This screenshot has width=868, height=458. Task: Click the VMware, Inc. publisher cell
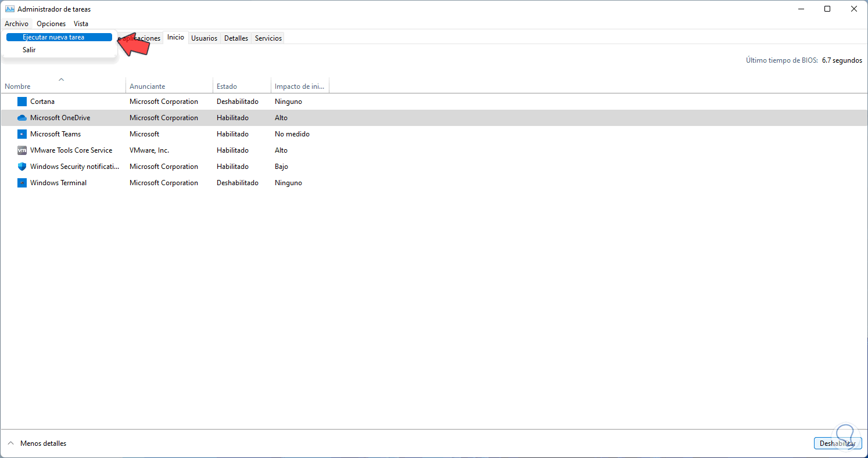tap(149, 150)
